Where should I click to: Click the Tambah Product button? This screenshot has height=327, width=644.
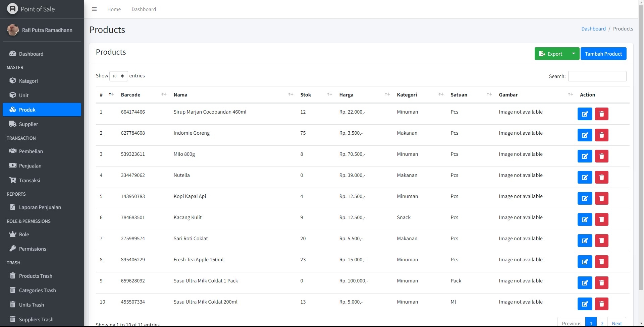(x=603, y=54)
